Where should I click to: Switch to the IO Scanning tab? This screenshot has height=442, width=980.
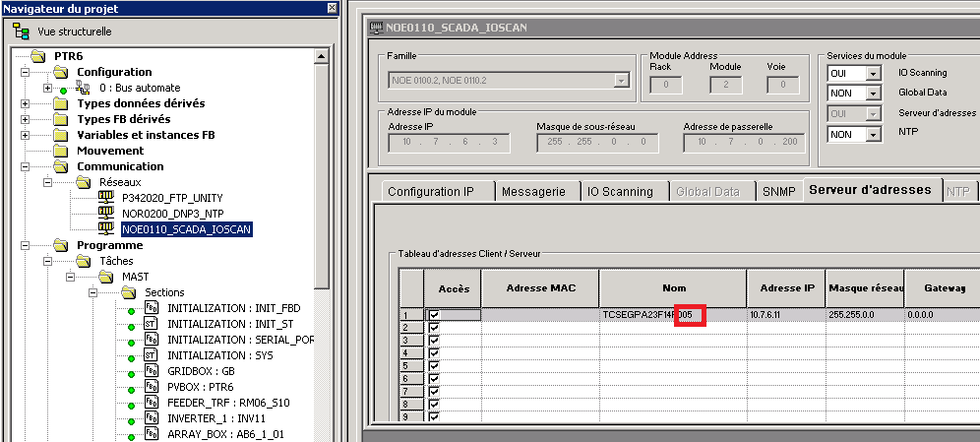tap(620, 192)
